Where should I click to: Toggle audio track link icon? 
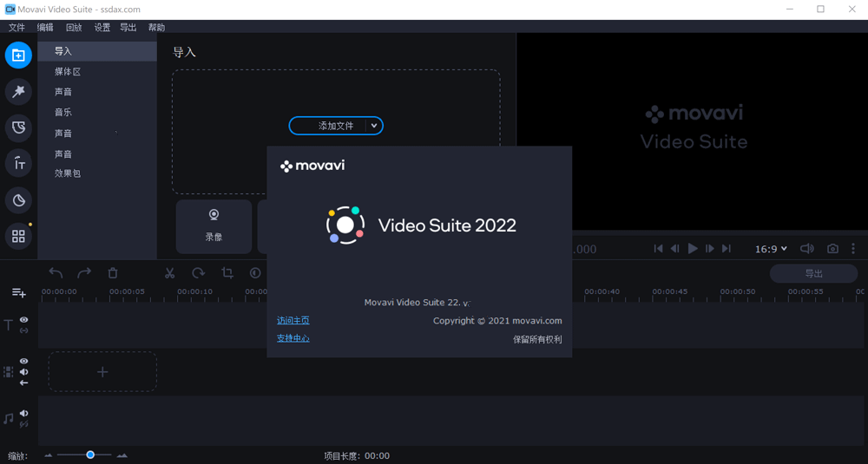pos(23,424)
